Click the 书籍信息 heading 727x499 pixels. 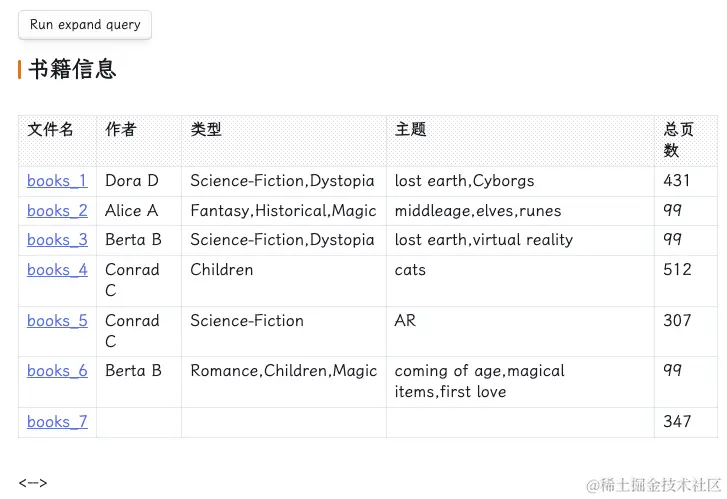(72, 69)
